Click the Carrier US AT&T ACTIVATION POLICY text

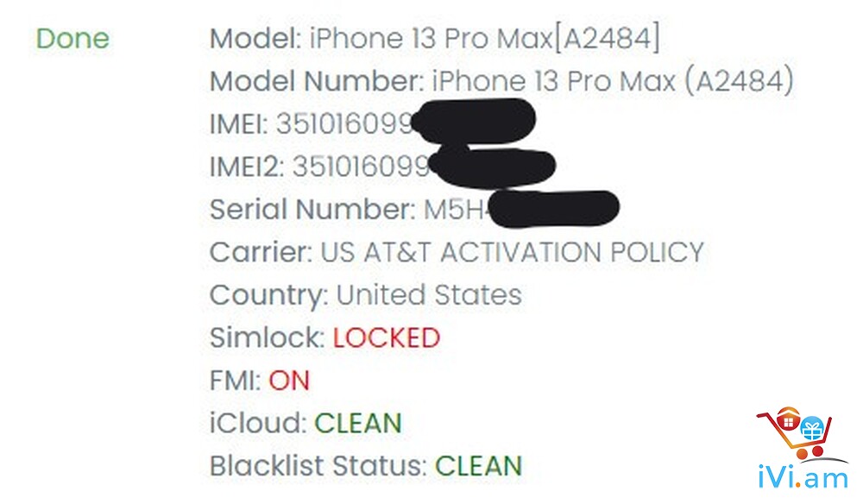tap(513, 253)
